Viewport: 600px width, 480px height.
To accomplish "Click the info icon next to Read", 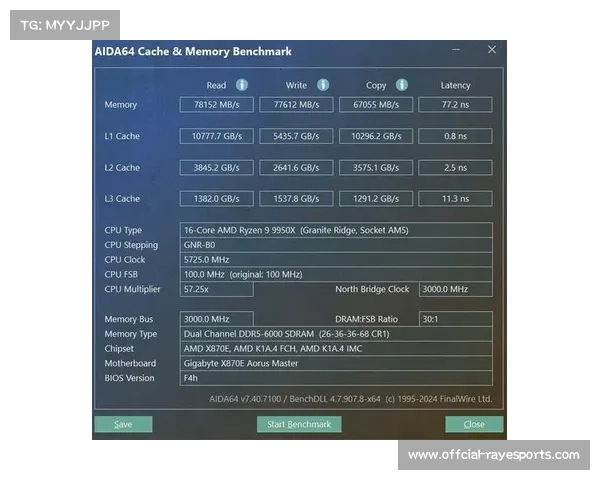I will (242, 85).
